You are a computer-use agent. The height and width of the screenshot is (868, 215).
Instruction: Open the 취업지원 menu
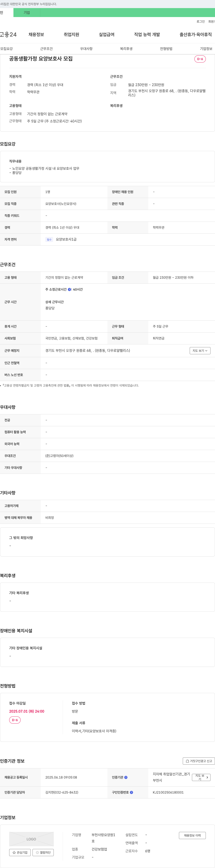click(x=71, y=34)
